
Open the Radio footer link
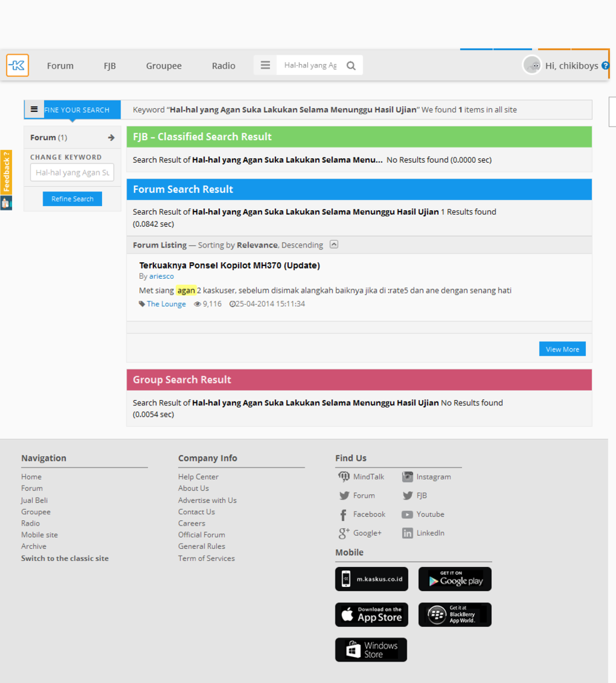click(x=31, y=524)
